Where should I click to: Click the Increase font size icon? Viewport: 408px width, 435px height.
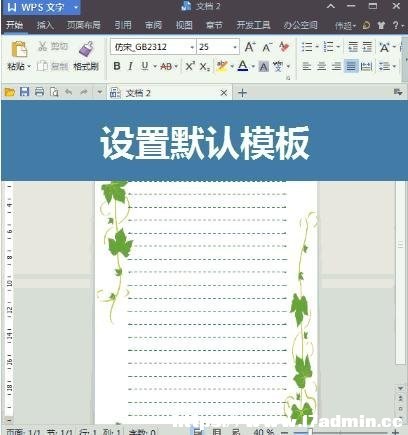250,47
